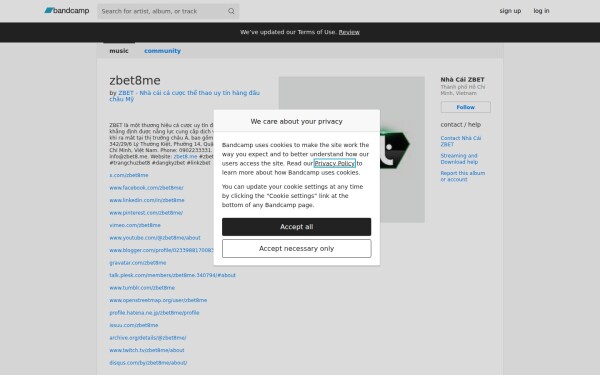Click the zbet8me album title
The width and height of the screenshot is (600, 375).
pos(135,80)
